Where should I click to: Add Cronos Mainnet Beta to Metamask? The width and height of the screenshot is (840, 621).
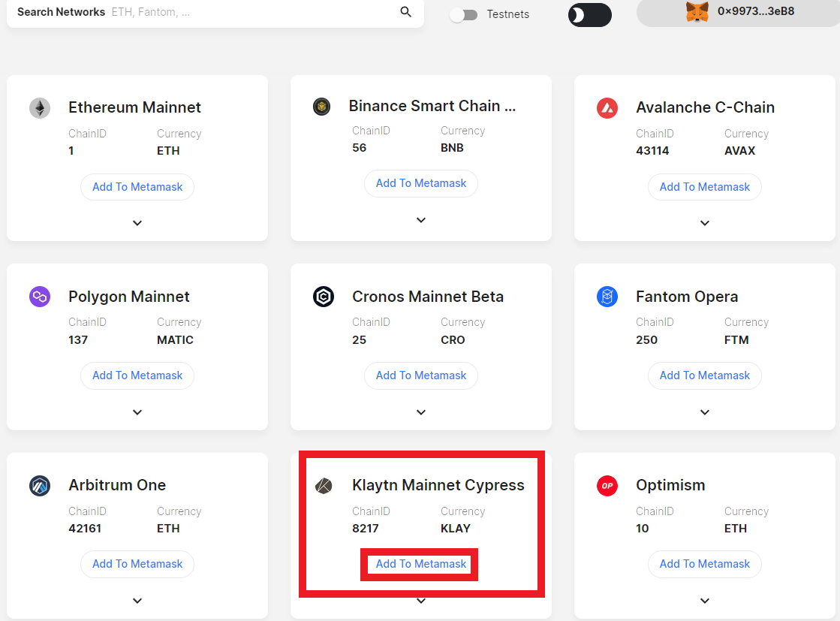tap(421, 375)
